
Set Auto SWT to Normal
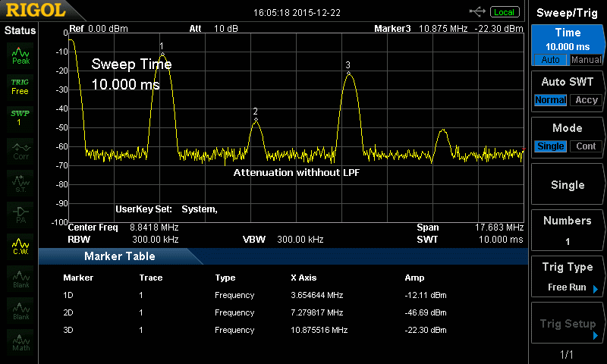(550, 100)
